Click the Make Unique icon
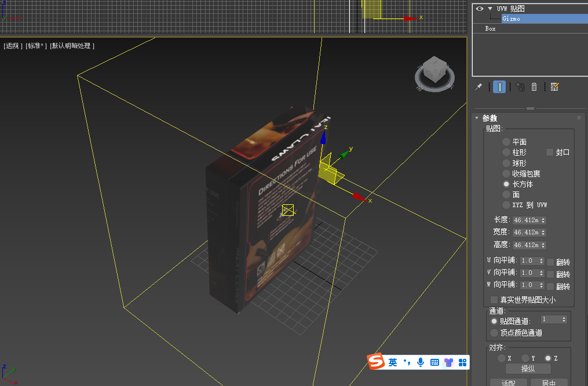This screenshot has width=588, height=386. point(520,87)
